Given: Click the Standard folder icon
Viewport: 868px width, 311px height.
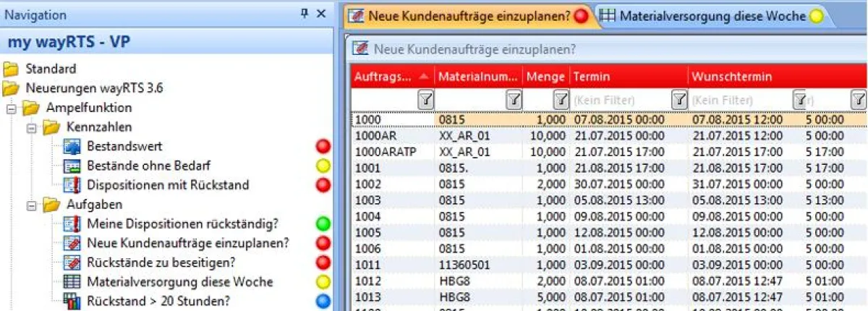Looking at the screenshot, I should point(11,69).
